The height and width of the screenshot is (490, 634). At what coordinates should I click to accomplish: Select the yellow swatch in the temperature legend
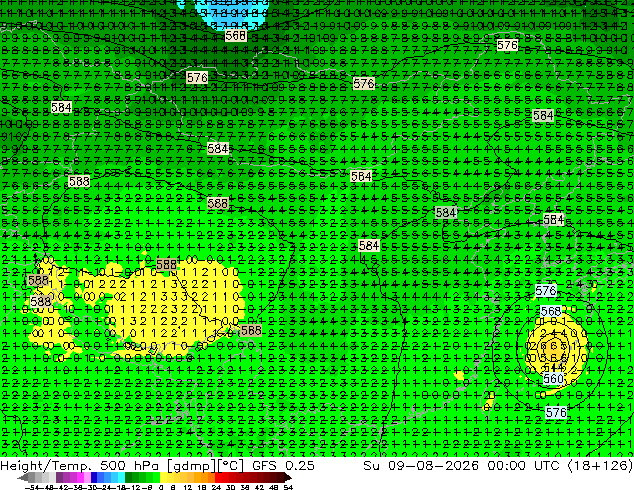pyautogui.click(x=163, y=477)
